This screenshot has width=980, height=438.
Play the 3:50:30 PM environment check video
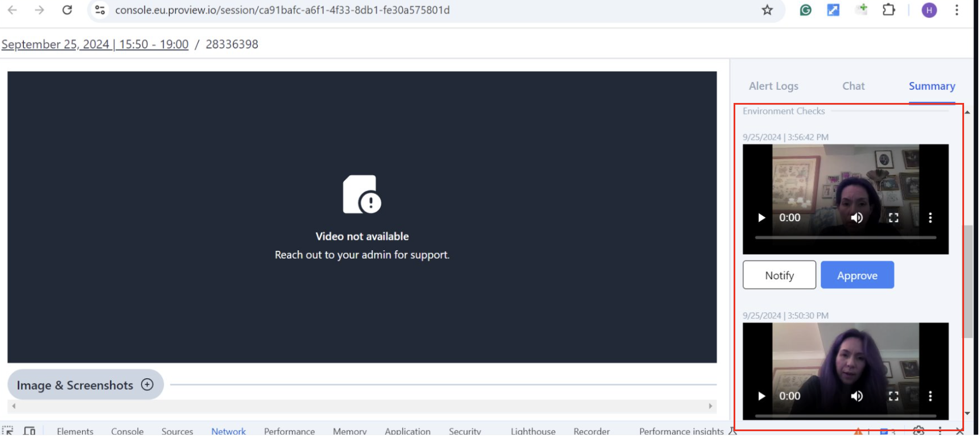(x=761, y=396)
